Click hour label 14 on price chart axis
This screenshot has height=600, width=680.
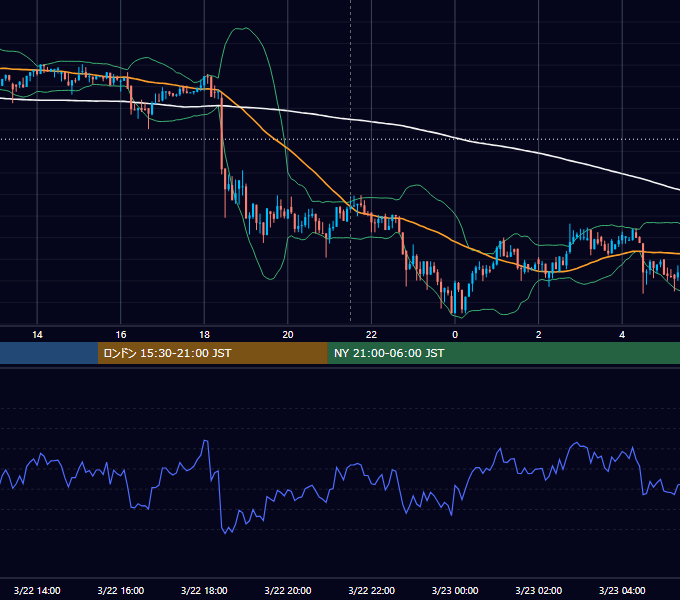[x=37, y=335]
